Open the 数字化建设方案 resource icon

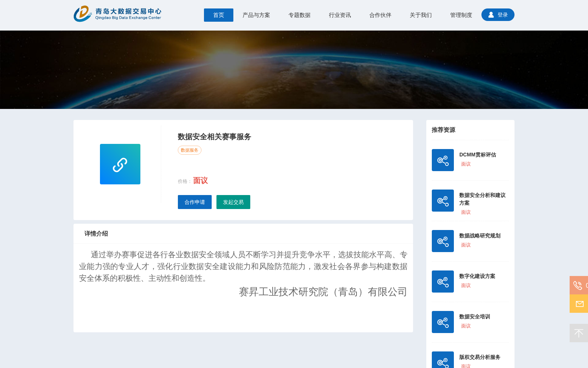[x=443, y=282]
